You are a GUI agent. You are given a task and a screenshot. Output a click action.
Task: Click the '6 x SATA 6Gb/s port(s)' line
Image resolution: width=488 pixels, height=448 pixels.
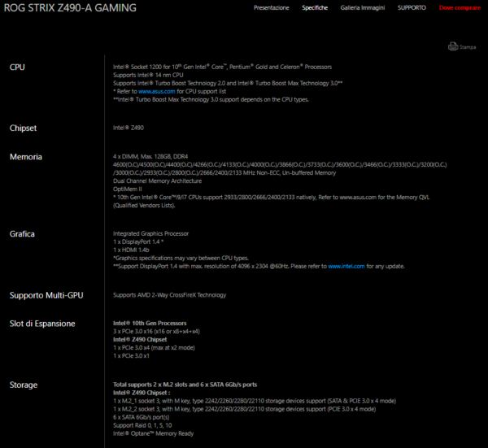[x=141, y=417]
